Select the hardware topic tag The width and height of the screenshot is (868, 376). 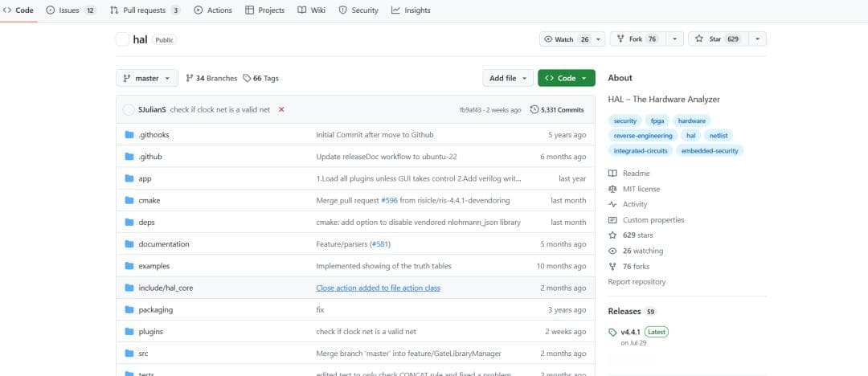pos(691,121)
